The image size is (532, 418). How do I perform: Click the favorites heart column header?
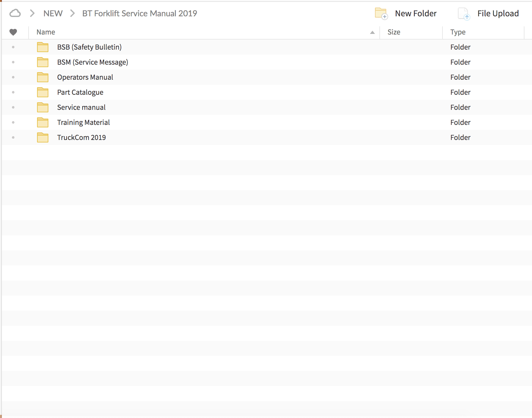pos(13,32)
